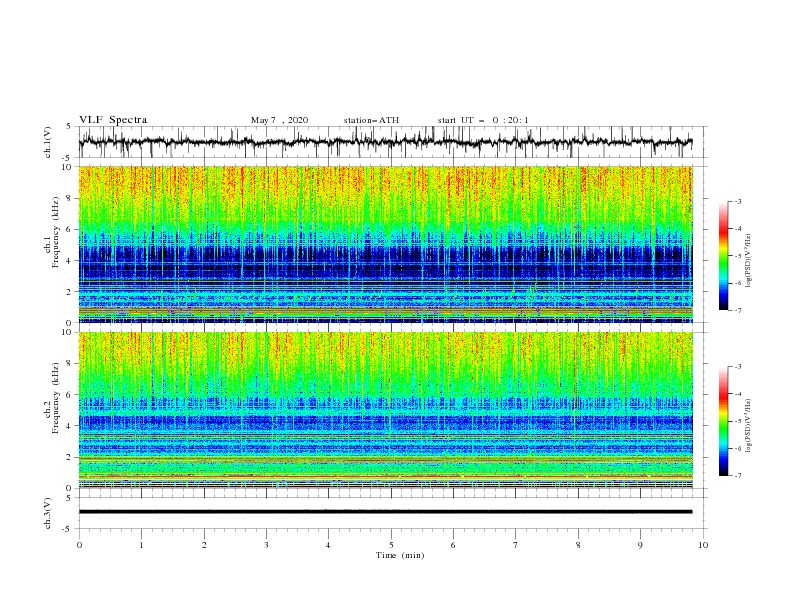Click the '7' minute tick label
Image resolution: width=792 pixels, height=612 pixels.
point(516,545)
